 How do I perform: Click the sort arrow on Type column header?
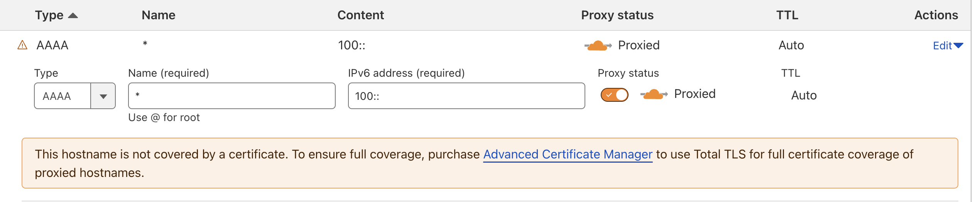[x=73, y=15]
